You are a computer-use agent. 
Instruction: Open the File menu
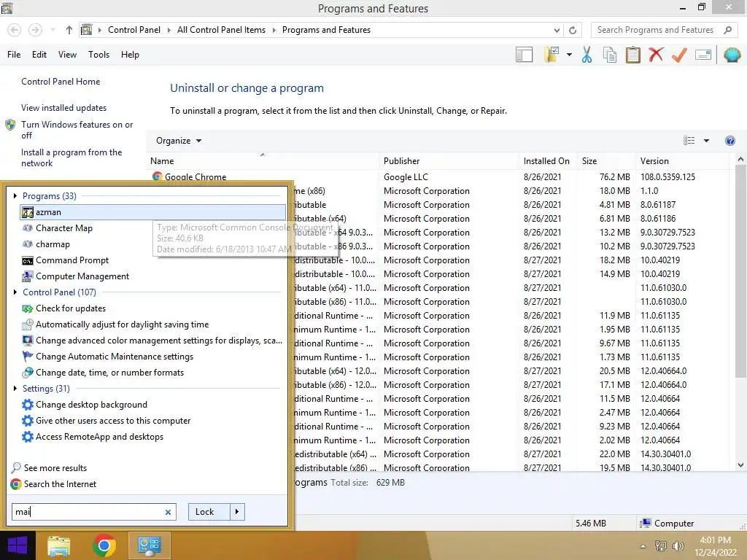click(14, 55)
